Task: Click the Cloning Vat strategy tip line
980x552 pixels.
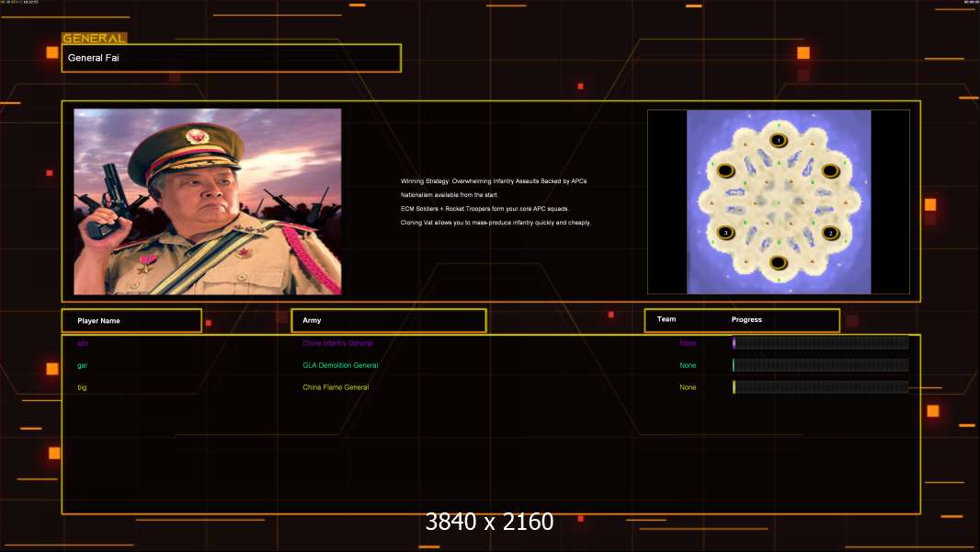Action: (496, 223)
